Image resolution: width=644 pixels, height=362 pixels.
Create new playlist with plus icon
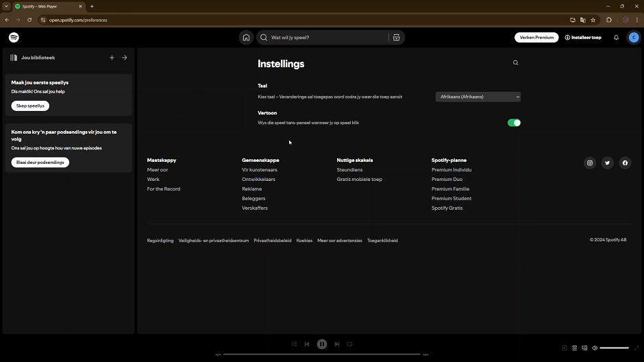coord(112,58)
